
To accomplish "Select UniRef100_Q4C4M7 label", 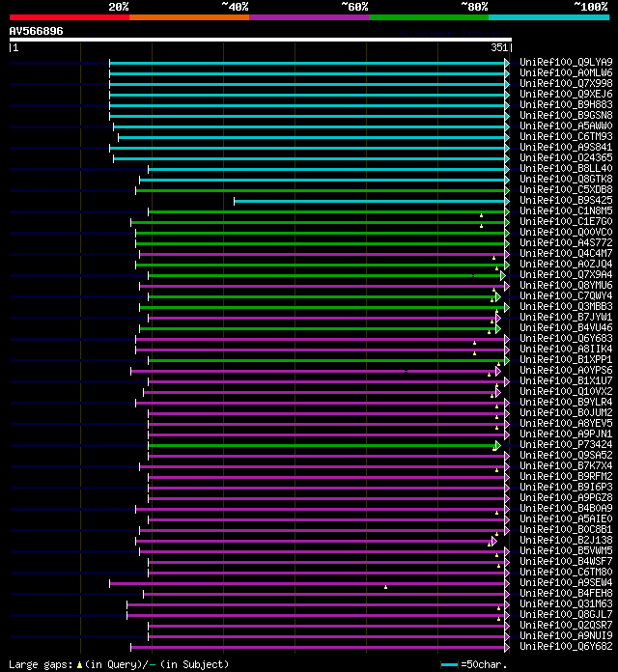I will 566,253.
